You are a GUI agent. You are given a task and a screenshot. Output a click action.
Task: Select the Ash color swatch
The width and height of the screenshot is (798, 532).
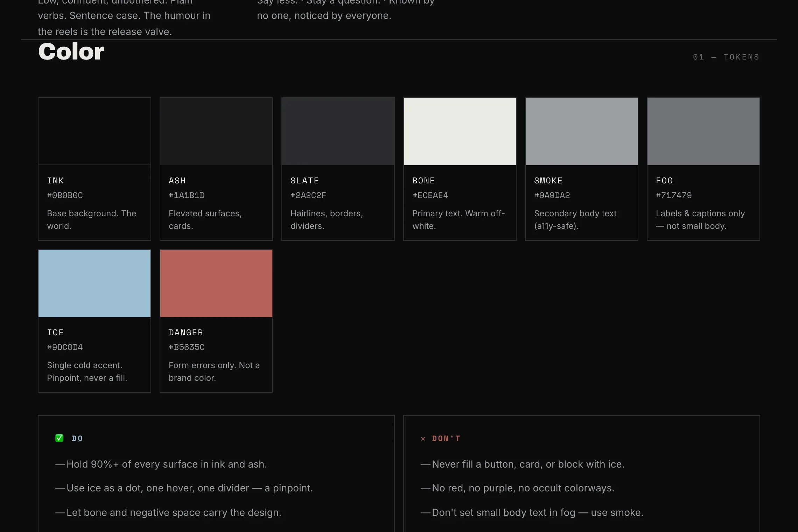pyautogui.click(x=216, y=131)
